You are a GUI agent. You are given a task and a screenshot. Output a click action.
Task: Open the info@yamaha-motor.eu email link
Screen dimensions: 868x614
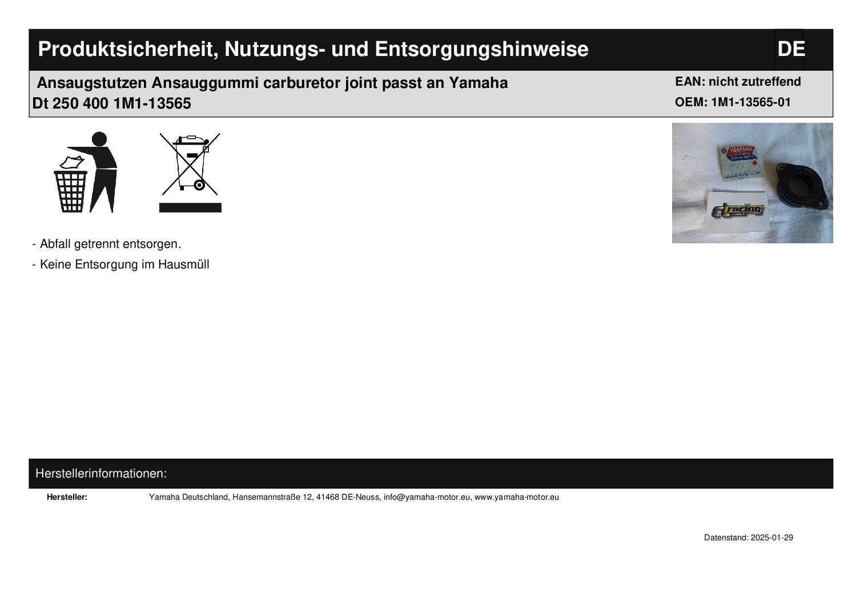pyautogui.click(x=427, y=497)
